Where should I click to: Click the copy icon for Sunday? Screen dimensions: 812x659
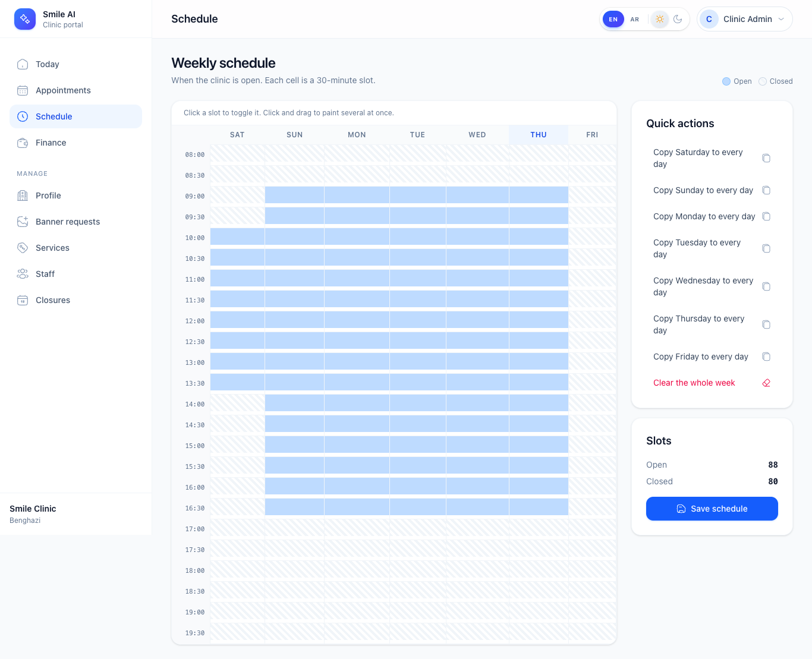[766, 190]
